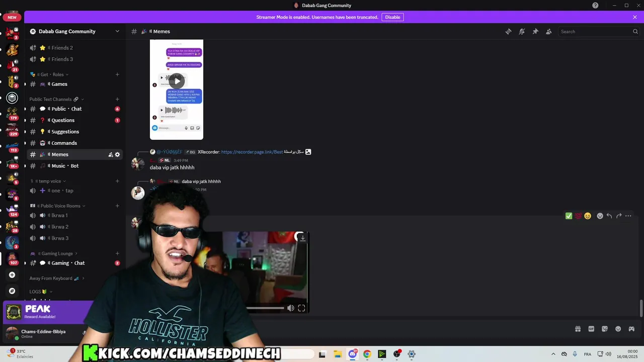React with green check mark emoji
Image resolution: width=644 pixels, height=362 pixels.
pos(569,216)
